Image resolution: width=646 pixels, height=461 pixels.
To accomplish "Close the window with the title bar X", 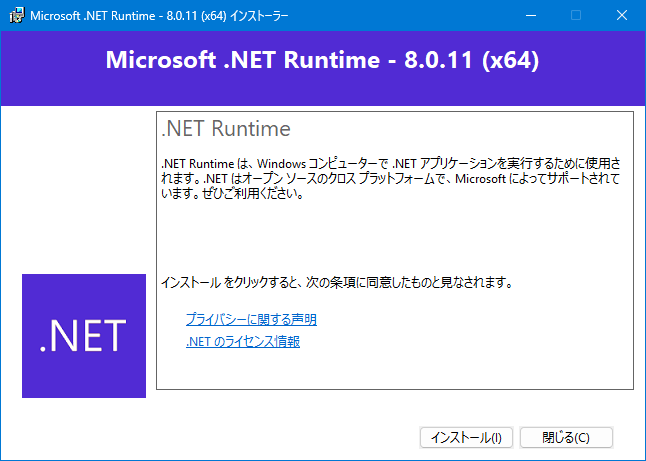I will [x=622, y=16].
